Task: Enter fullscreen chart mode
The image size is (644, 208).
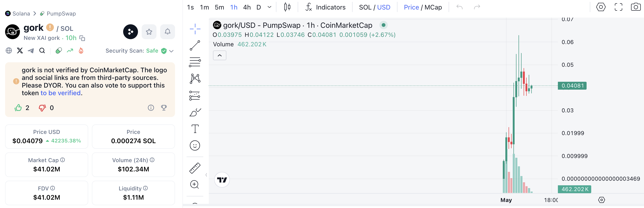Action: 619,7
